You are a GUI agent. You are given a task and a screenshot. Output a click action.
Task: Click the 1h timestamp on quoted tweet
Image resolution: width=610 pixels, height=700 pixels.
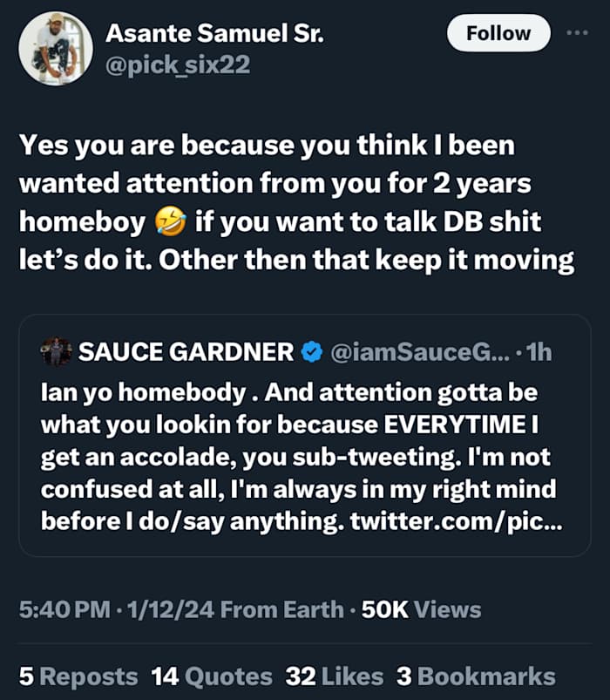click(x=536, y=352)
